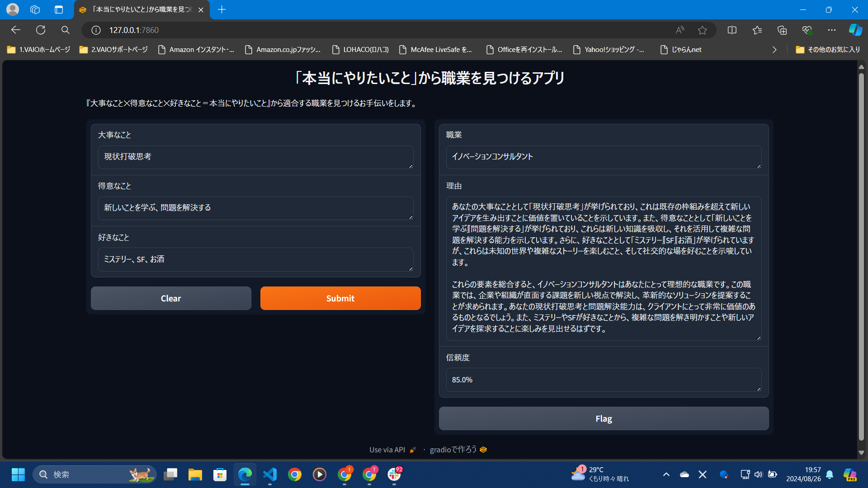Open the Tab actions menu icon
Image resolution: width=868 pixels, height=488 pixels.
click(x=59, y=9)
